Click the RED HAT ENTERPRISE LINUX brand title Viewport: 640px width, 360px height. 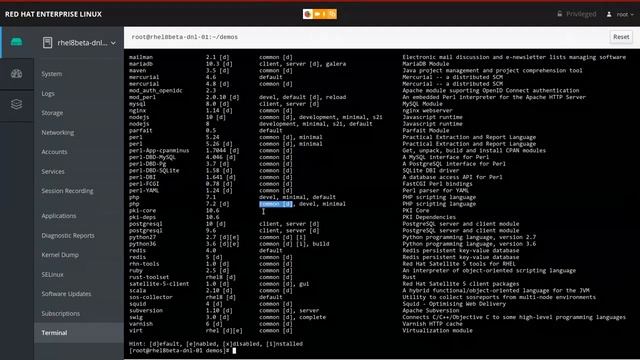pyautogui.click(x=53, y=14)
